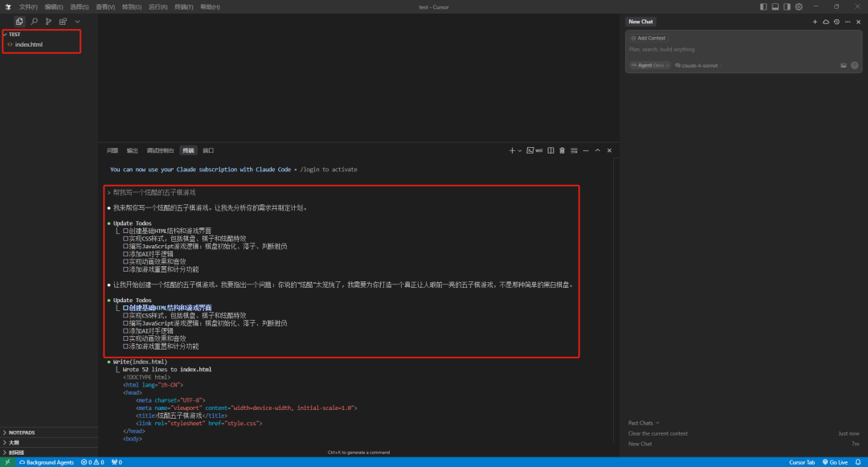Click the attach image icon in chat
868x467 pixels.
pyautogui.click(x=843, y=65)
